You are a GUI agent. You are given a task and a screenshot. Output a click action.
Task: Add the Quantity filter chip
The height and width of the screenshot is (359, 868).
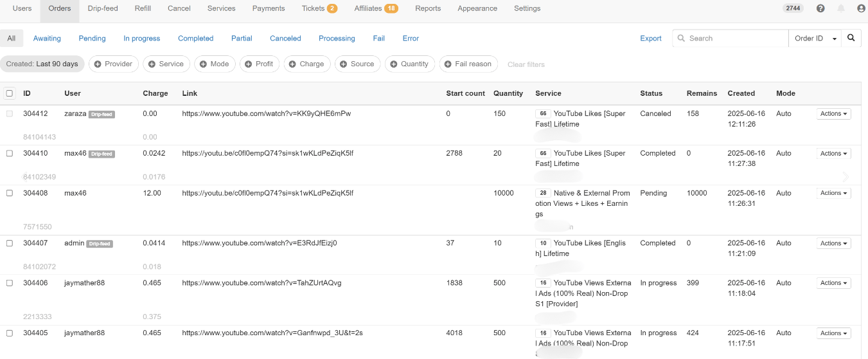point(409,64)
